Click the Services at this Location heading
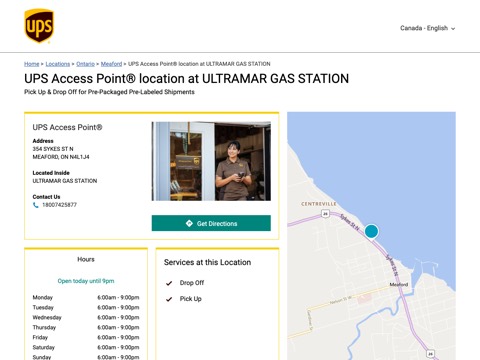 point(207,262)
